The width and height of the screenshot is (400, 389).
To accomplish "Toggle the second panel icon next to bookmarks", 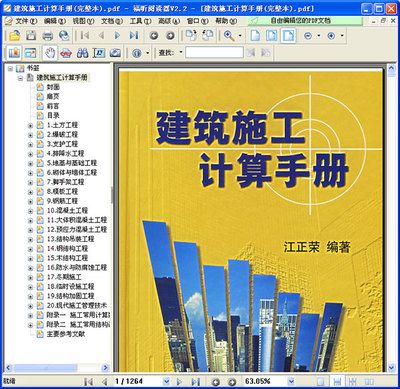I will click(30, 53).
